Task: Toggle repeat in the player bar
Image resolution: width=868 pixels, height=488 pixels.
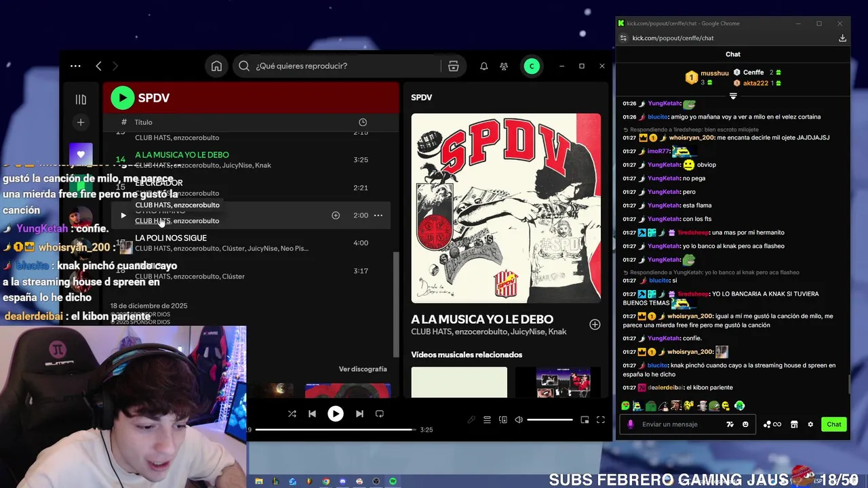Action: 380,413
